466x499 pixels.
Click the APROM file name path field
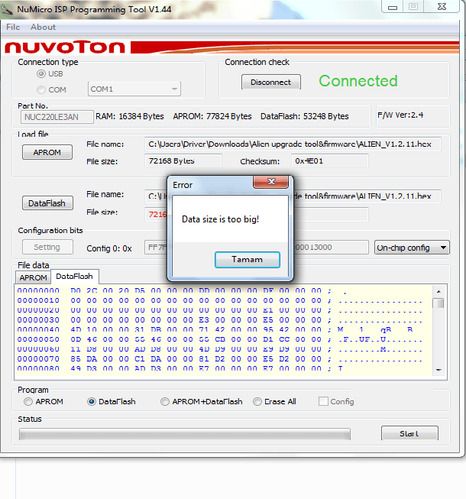coord(293,144)
